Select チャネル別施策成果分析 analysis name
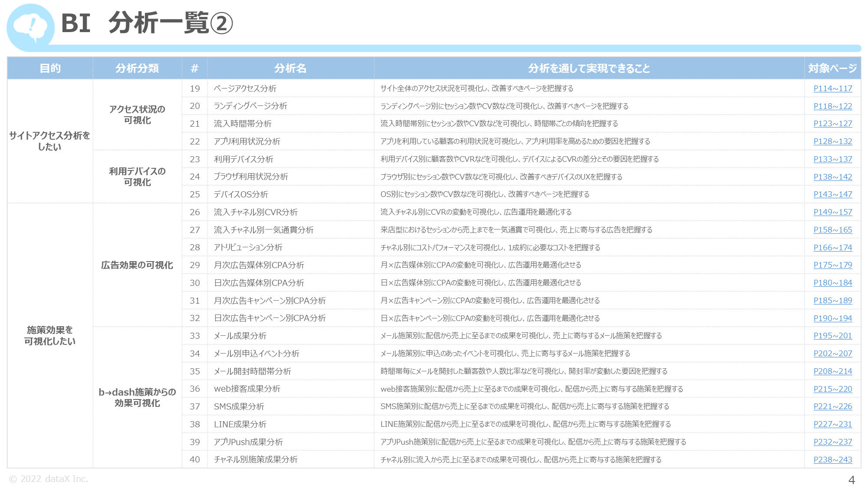The height and width of the screenshot is (488, 868). click(256, 460)
